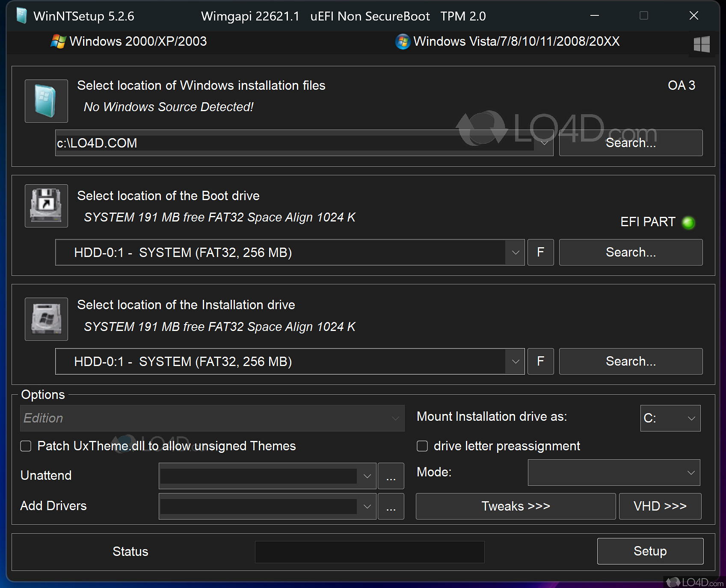Search for Windows installation files
Viewport: 726px width, 588px height.
(631, 143)
